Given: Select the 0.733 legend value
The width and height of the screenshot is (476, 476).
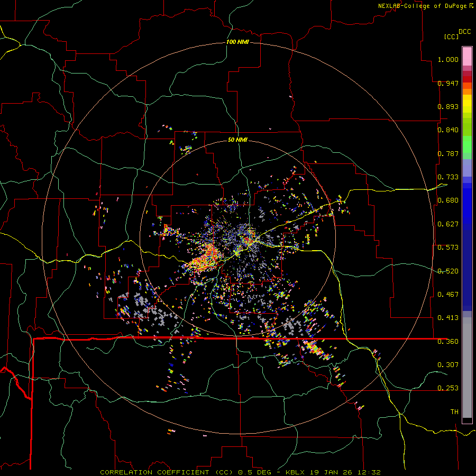Looking at the screenshot, I should 448,177.
